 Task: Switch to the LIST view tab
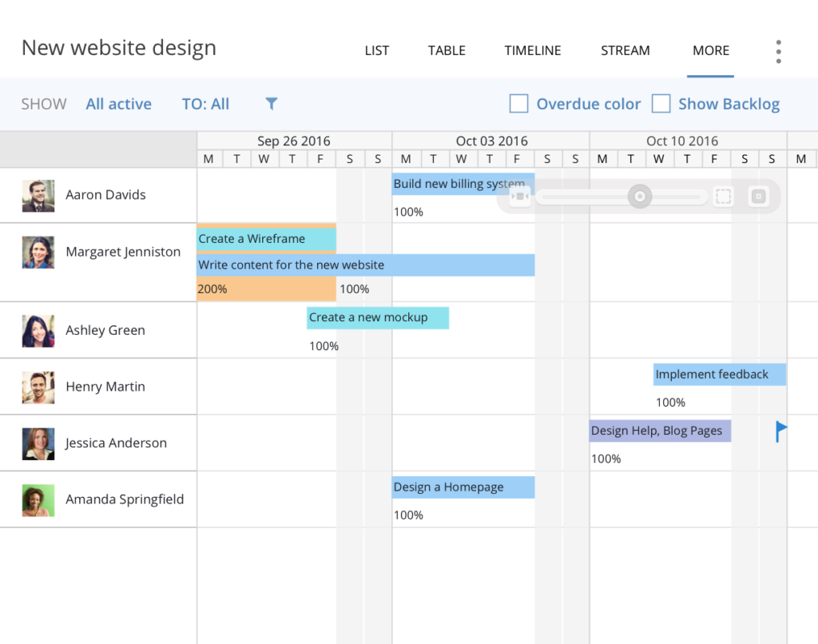pos(377,50)
